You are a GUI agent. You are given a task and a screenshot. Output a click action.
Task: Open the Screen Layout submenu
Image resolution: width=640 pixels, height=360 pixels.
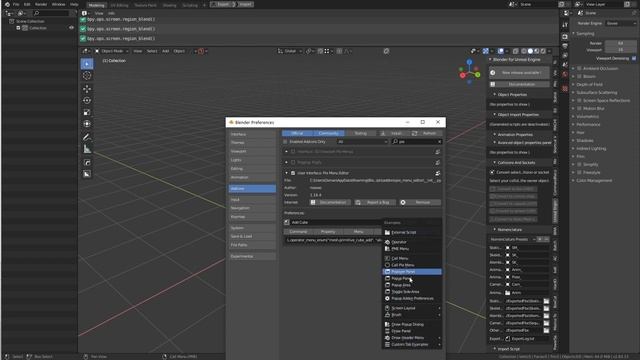412,308
